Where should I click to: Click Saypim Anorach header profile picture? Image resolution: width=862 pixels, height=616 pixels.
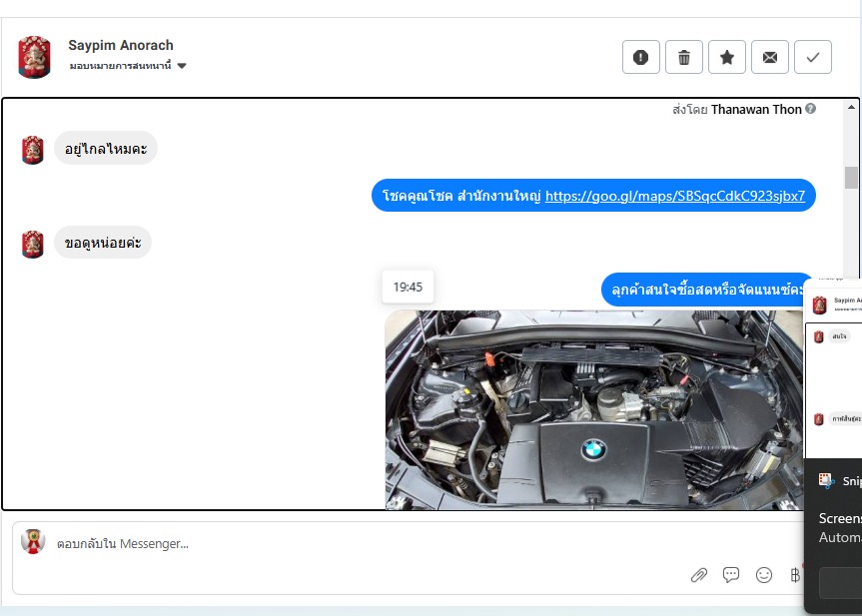[34, 57]
